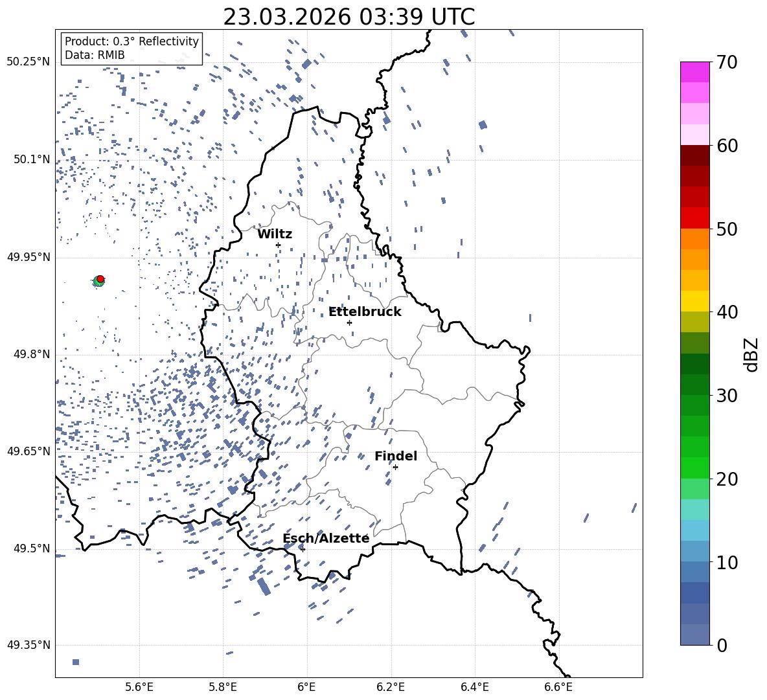The height and width of the screenshot is (700, 767).
Task: Click the colorbar tick value 70
Action: (727, 62)
